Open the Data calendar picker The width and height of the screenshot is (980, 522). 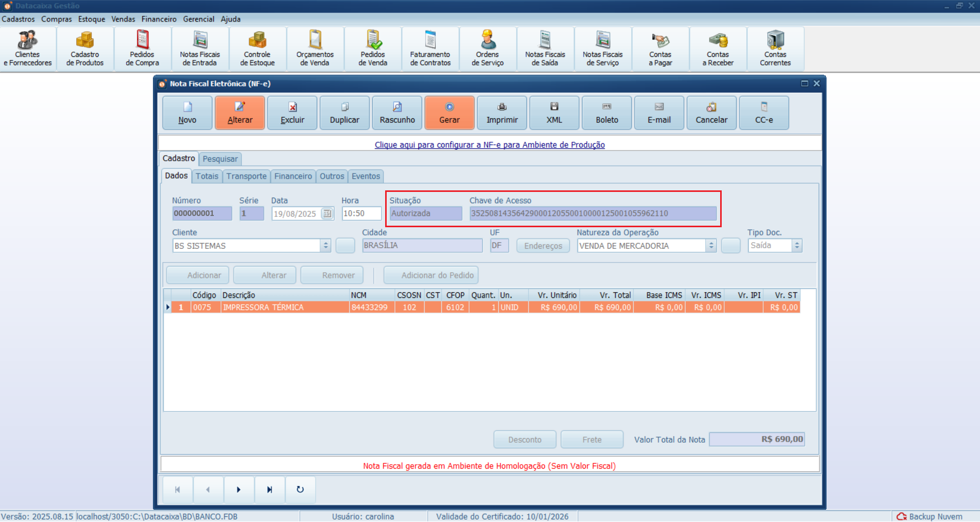click(327, 213)
